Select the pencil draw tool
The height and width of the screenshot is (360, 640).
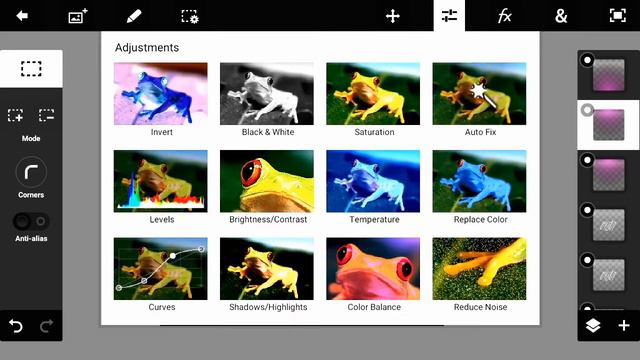(x=133, y=16)
